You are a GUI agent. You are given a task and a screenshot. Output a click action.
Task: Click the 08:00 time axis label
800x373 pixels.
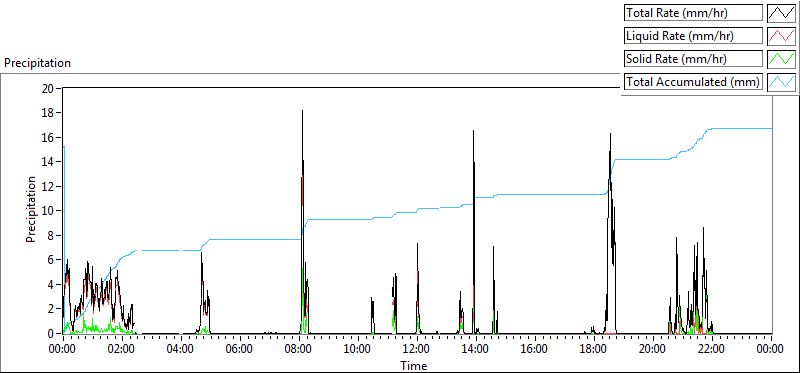pos(299,350)
